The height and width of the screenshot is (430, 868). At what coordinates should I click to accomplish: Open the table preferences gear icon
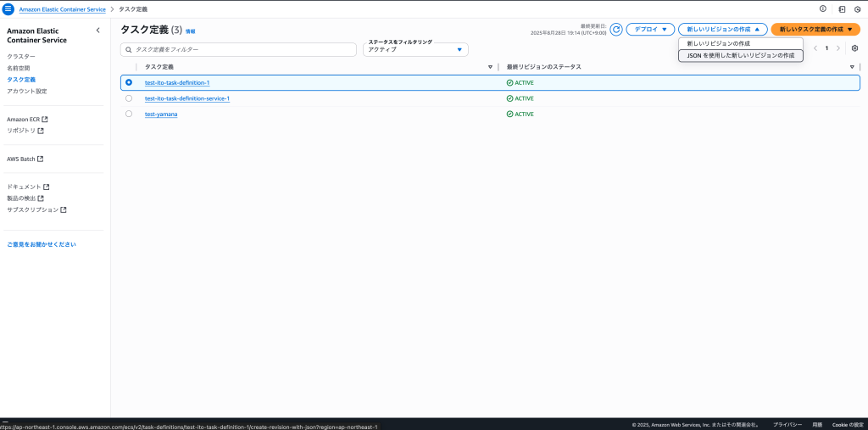[x=854, y=48]
